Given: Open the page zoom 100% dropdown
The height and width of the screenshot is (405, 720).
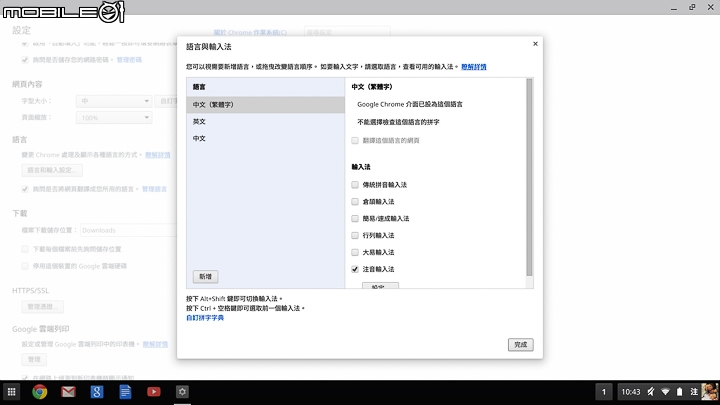Looking at the screenshot, I should [x=114, y=118].
